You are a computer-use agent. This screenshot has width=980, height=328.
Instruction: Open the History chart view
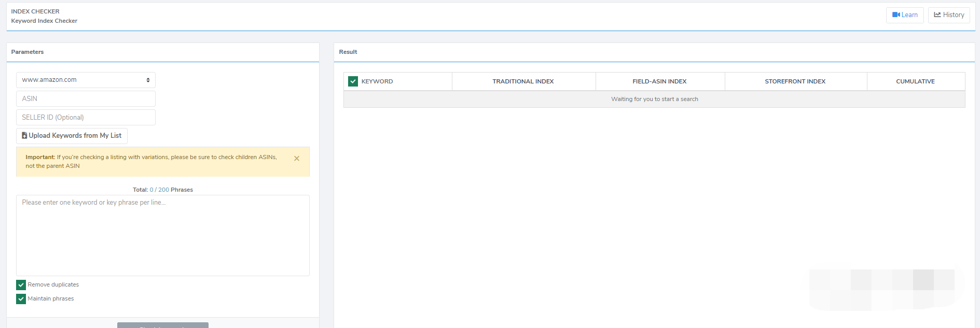(948, 15)
